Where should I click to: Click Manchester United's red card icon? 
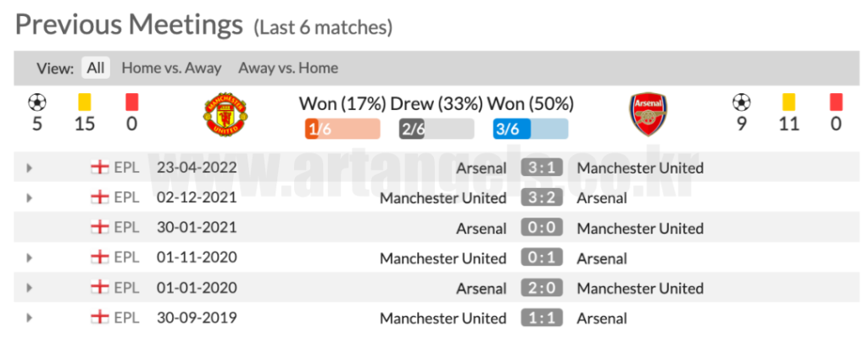pos(131,102)
